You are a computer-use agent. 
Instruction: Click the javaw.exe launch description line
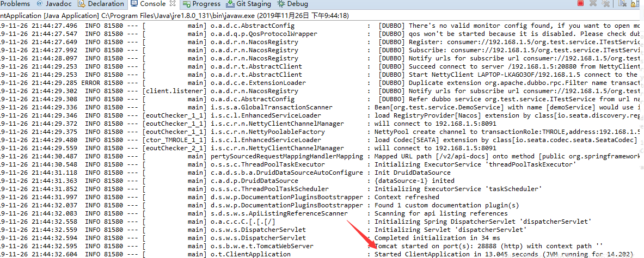(174, 15)
